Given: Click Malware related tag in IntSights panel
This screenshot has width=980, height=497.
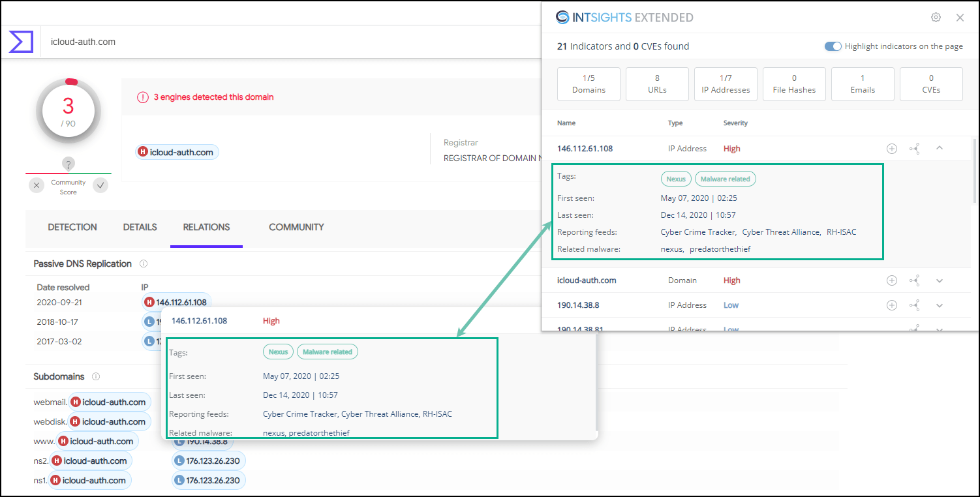Looking at the screenshot, I should click(x=726, y=179).
